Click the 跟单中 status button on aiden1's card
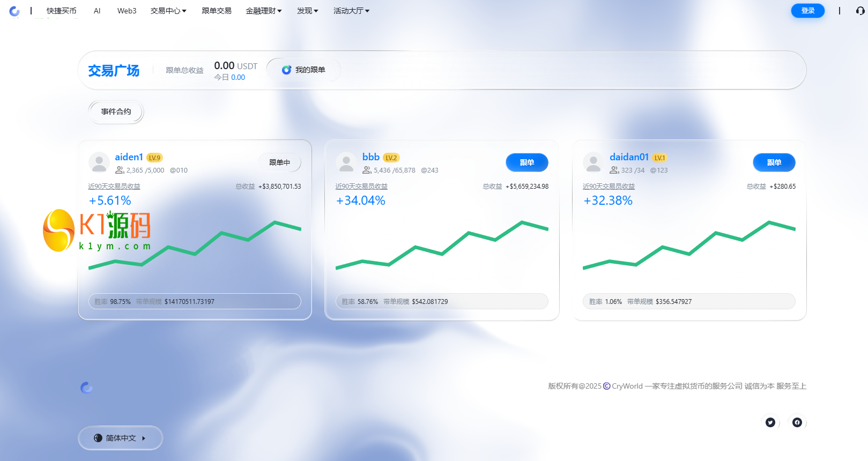 [x=280, y=162]
